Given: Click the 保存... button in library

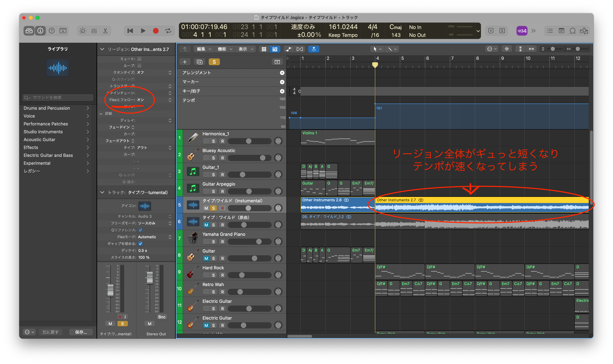Looking at the screenshot, I should coord(81,332).
